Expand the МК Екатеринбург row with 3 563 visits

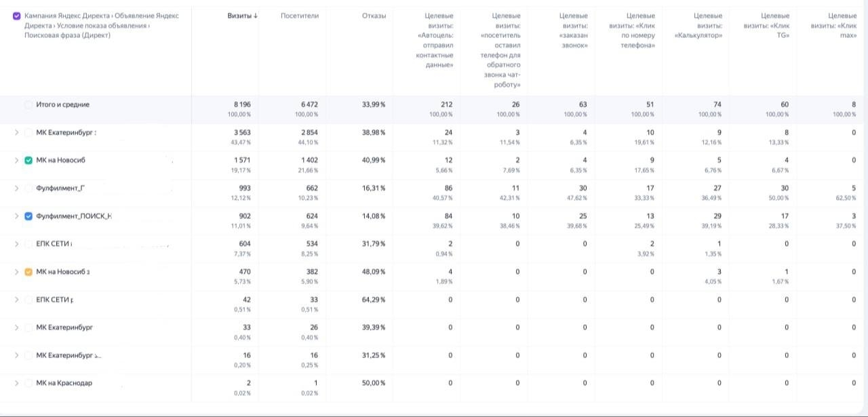16,133
